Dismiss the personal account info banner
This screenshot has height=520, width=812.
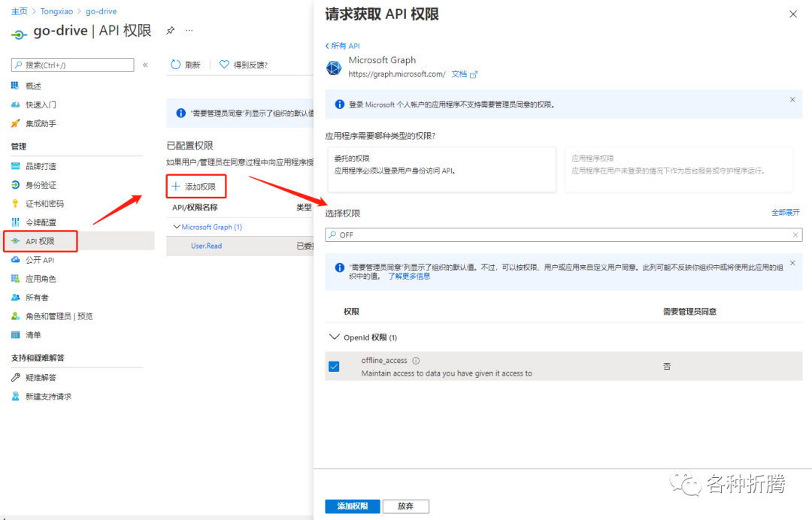tap(792, 99)
